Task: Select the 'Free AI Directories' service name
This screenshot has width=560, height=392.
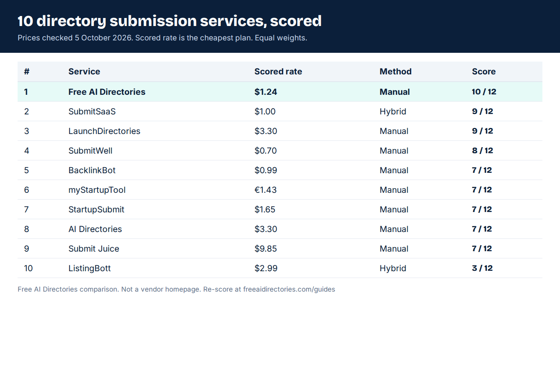Action: (107, 92)
